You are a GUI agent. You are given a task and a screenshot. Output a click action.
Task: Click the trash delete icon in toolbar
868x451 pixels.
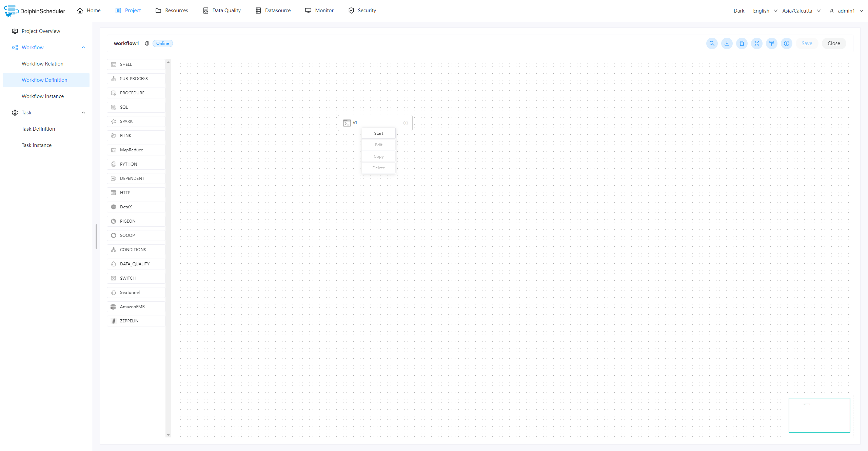click(742, 43)
